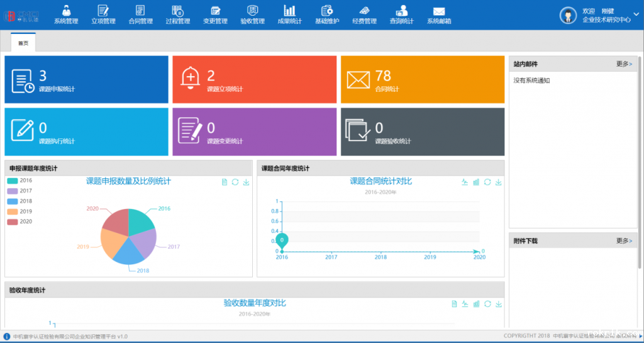Show data view for 课题申报数量及比例统计 chart
The image size is (644, 343).
pyautogui.click(x=225, y=183)
